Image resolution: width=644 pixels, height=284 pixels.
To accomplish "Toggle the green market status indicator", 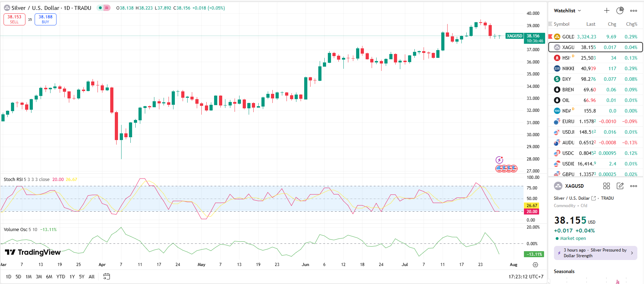I will (100, 8).
